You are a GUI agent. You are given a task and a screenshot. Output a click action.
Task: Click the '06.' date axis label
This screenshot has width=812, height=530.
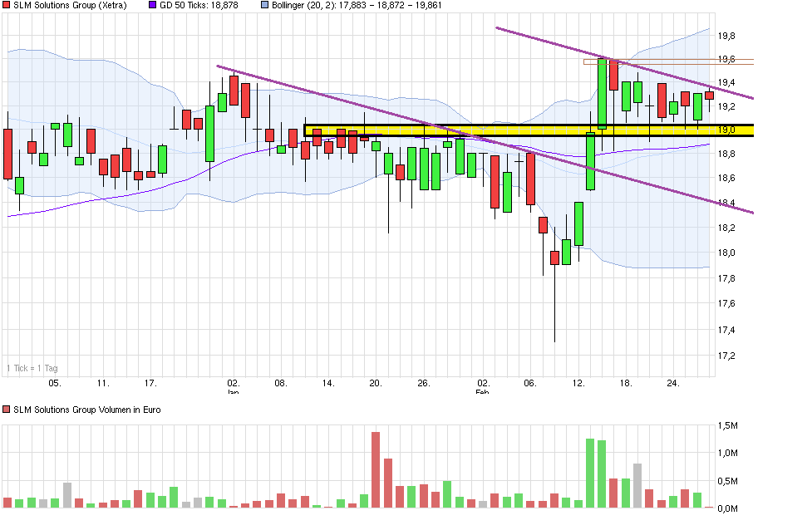(529, 383)
